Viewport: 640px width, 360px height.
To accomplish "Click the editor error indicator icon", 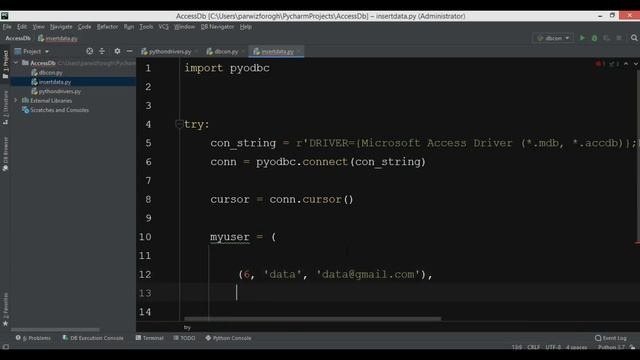I will pos(600,64).
